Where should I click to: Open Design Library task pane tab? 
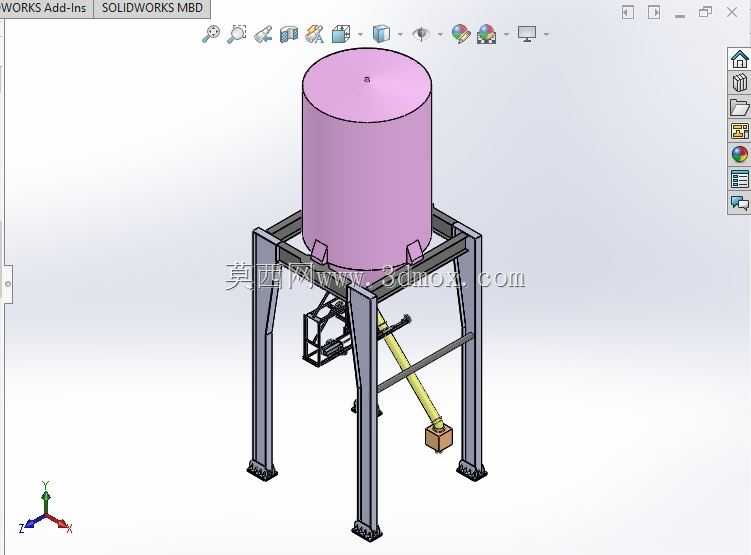click(740, 83)
